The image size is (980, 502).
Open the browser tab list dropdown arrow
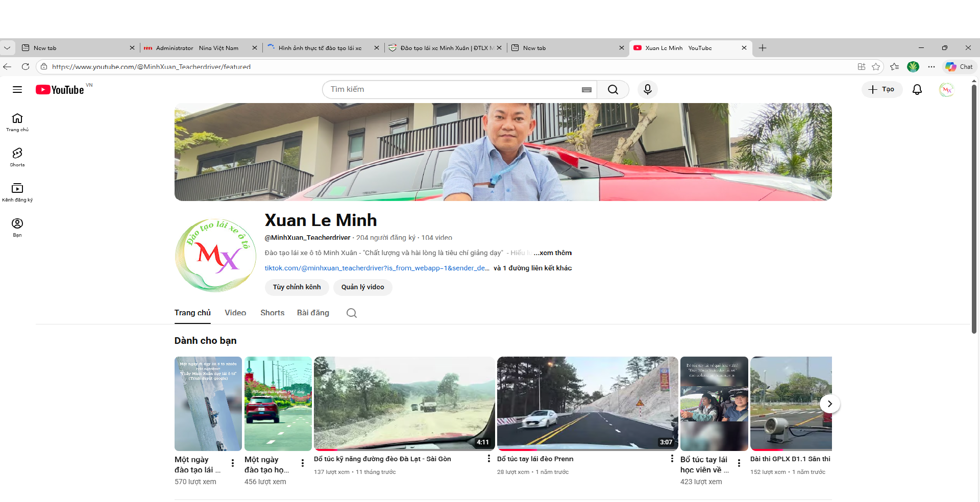[x=7, y=47]
